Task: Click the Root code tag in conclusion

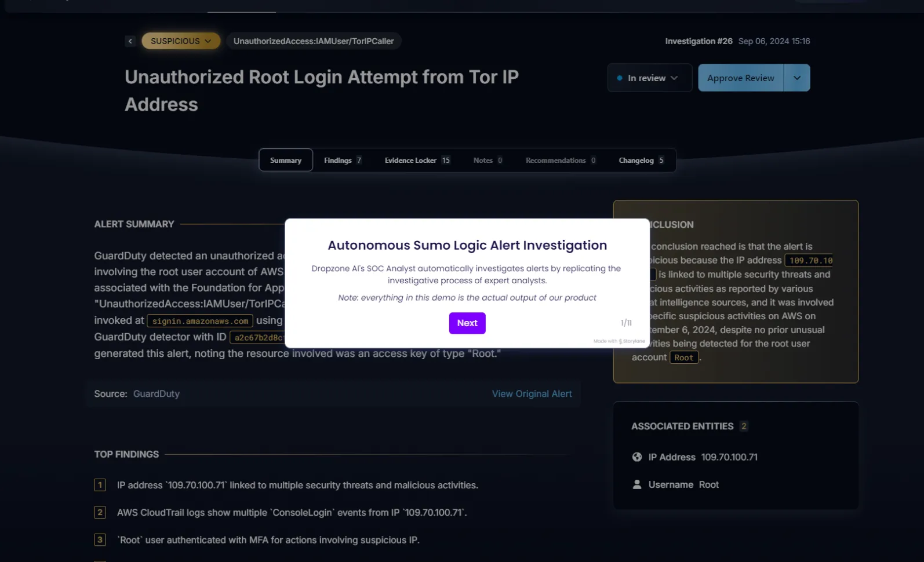Action: pyautogui.click(x=684, y=357)
